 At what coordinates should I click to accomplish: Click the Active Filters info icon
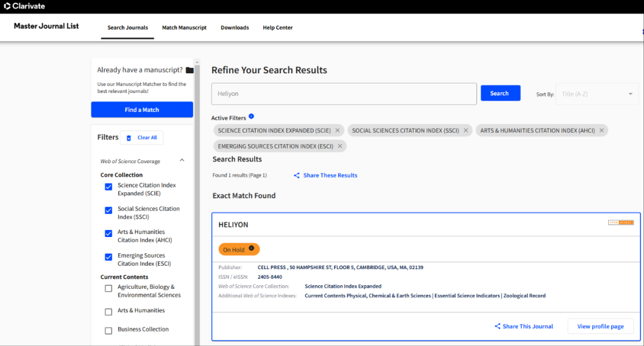252,117
